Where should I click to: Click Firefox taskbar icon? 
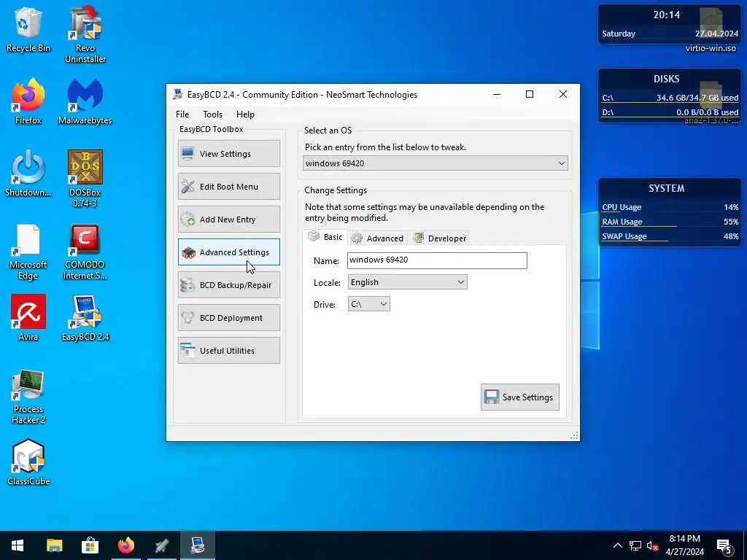point(125,545)
